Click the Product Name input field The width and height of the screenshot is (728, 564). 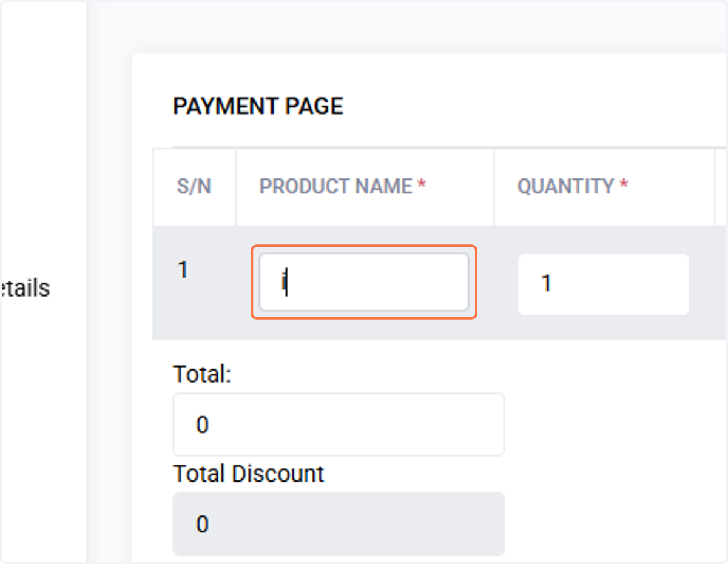(x=364, y=283)
